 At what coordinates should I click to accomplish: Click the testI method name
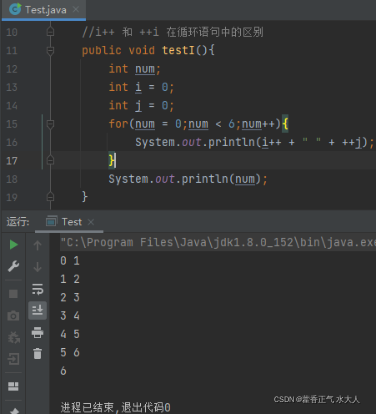(x=178, y=50)
